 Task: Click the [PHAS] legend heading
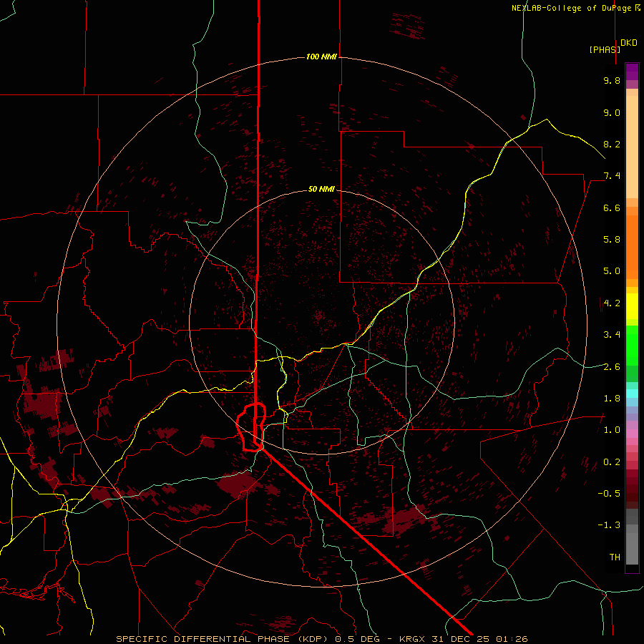click(x=605, y=49)
